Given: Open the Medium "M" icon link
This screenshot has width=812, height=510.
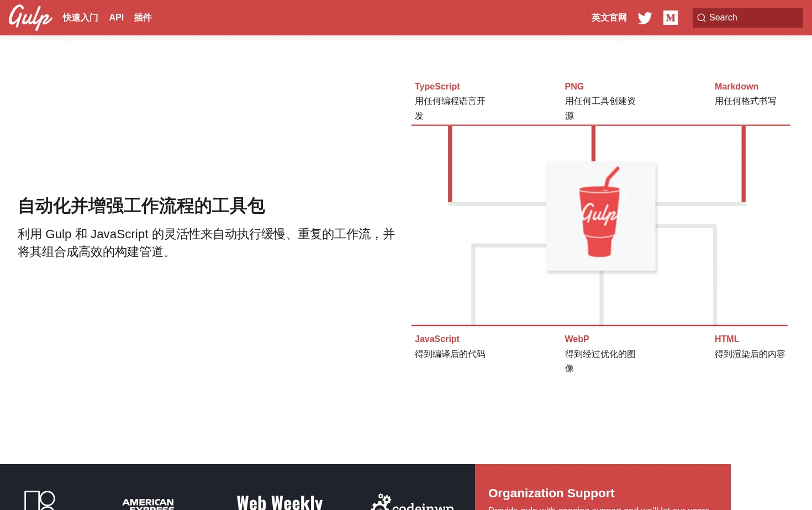Looking at the screenshot, I should (x=671, y=18).
